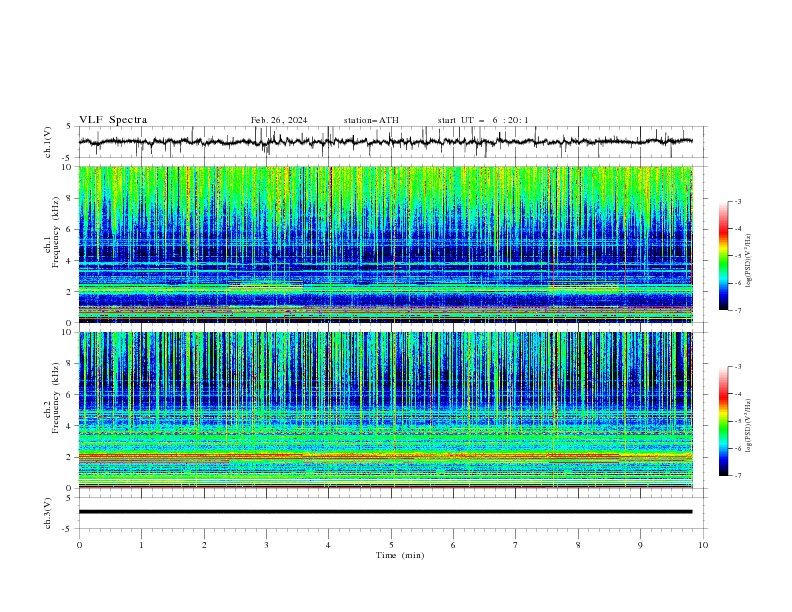Screen dimensions: 792x612
Task: Click the "start UT = 6 :20: 1" text
Action: click(x=483, y=120)
